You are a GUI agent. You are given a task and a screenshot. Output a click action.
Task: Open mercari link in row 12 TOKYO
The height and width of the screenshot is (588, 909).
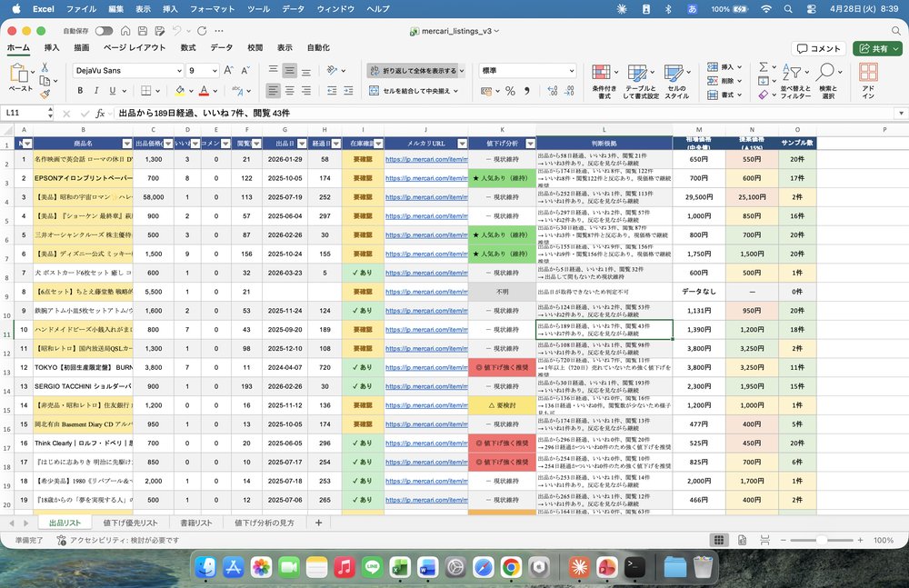(x=426, y=368)
